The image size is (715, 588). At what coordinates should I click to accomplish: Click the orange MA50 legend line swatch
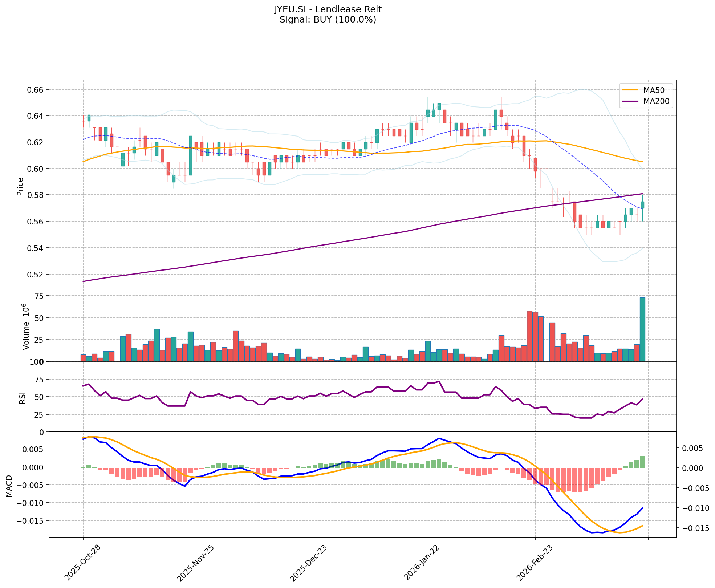click(630, 90)
